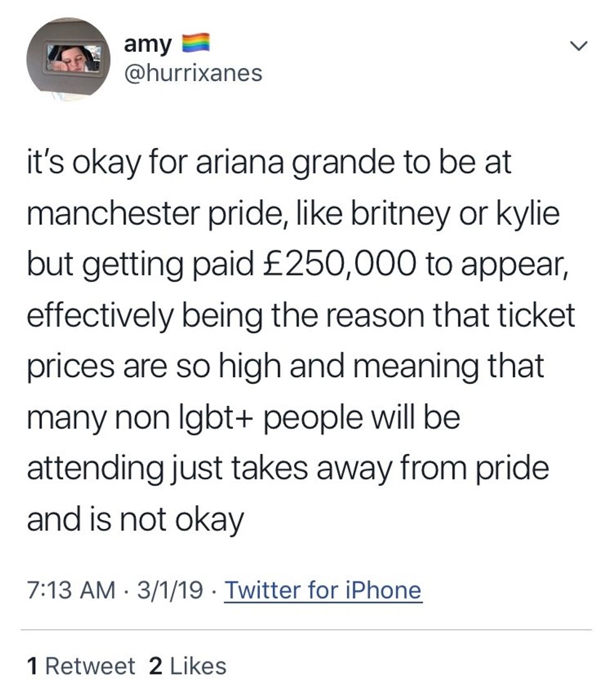The image size is (612, 700).
Task: Open the @hurrixanes handle
Action: point(194,74)
